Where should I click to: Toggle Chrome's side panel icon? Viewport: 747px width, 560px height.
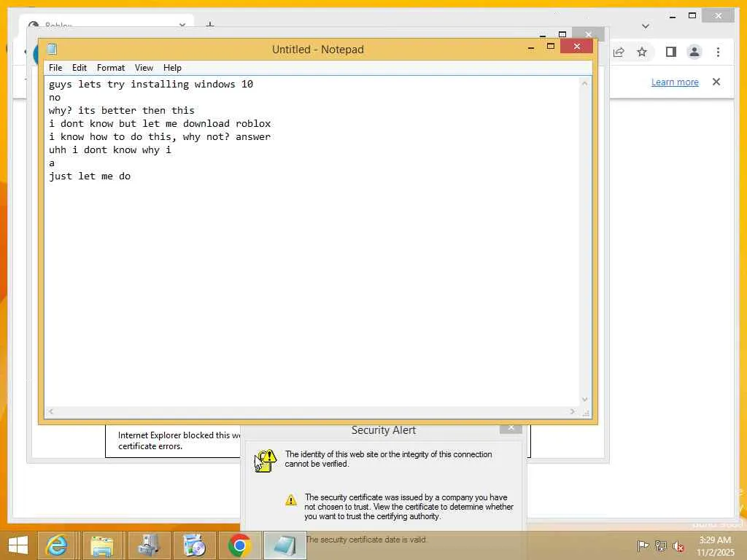pos(671,52)
